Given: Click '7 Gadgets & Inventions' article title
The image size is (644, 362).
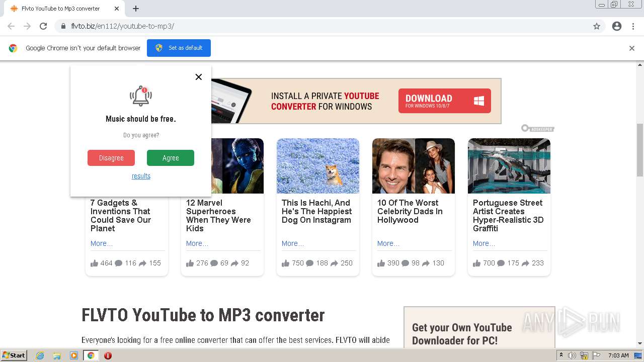Looking at the screenshot, I should pos(121,216).
